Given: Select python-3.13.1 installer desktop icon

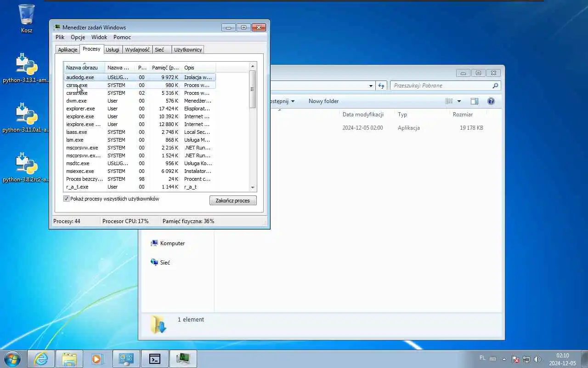Looking at the screenshot, I should [26, 68].
